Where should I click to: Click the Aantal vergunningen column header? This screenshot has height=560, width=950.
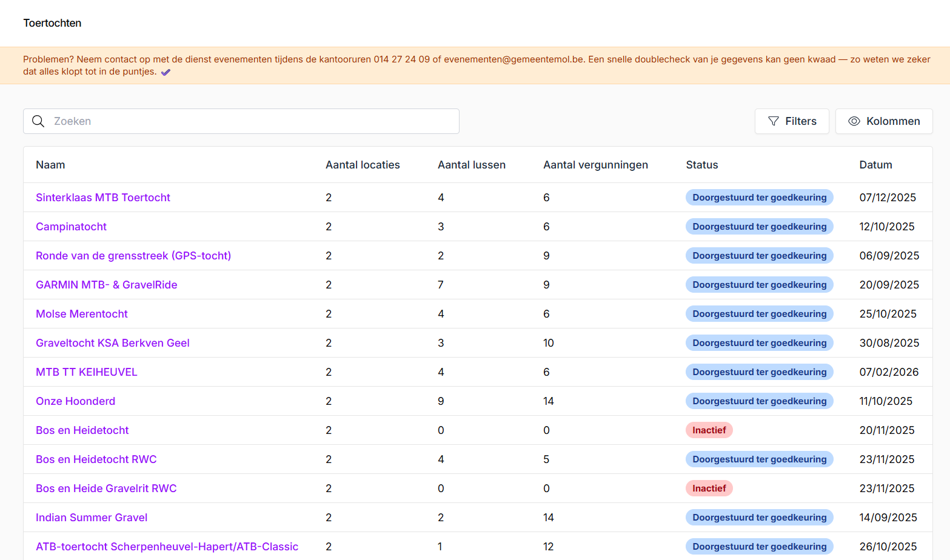pyautogui.click(x=595, y=165)
